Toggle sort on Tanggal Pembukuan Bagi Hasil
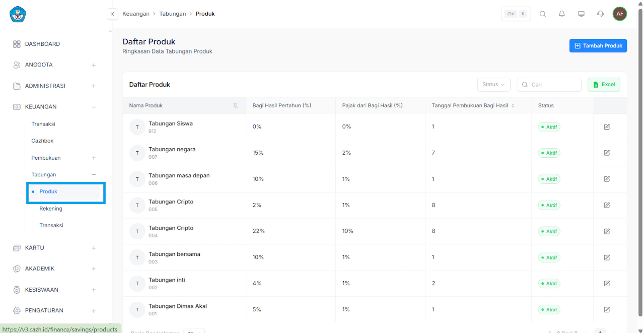The image size is (644, 333). click(513, 106)
